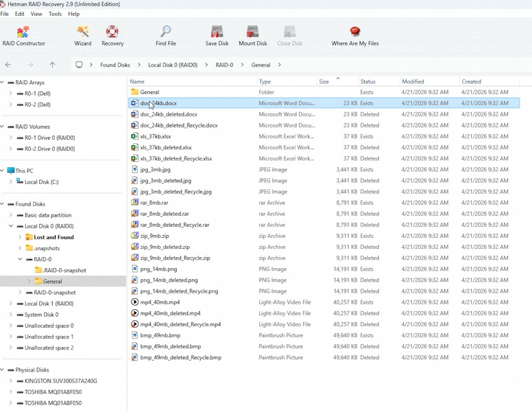
Task: Sort files by the Modified column
Action: (x=430, y=82)
